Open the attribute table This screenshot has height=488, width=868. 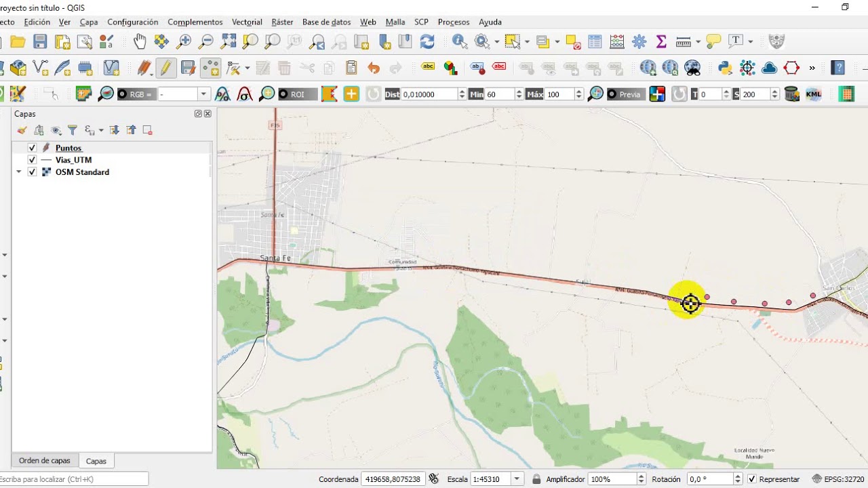(595, 42)
